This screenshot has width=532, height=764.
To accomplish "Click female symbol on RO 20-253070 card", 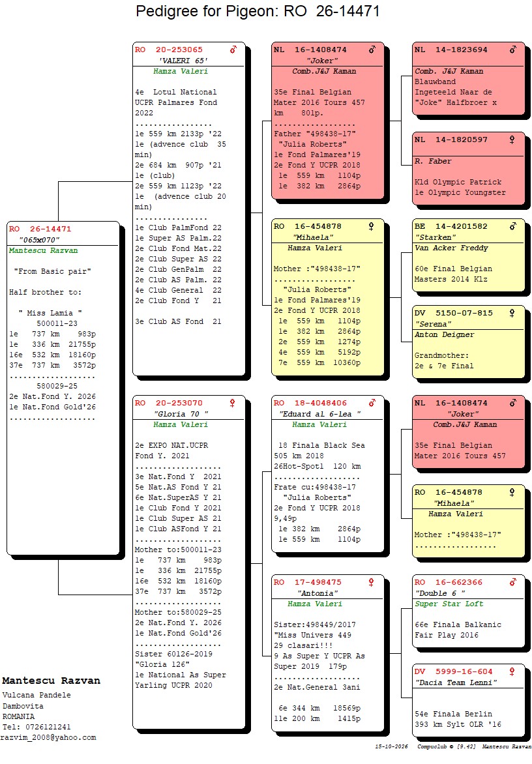I will click(232, 403).
